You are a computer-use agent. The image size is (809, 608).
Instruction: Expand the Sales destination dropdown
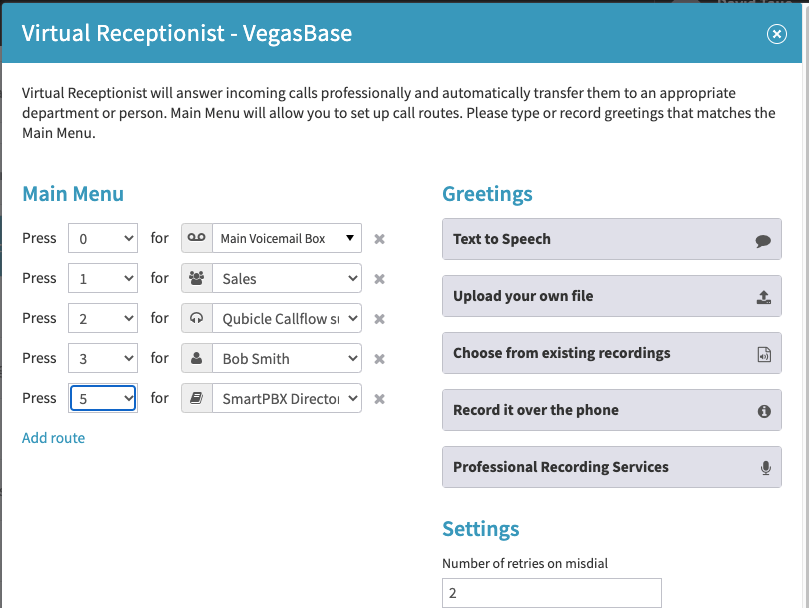[287, 278]
